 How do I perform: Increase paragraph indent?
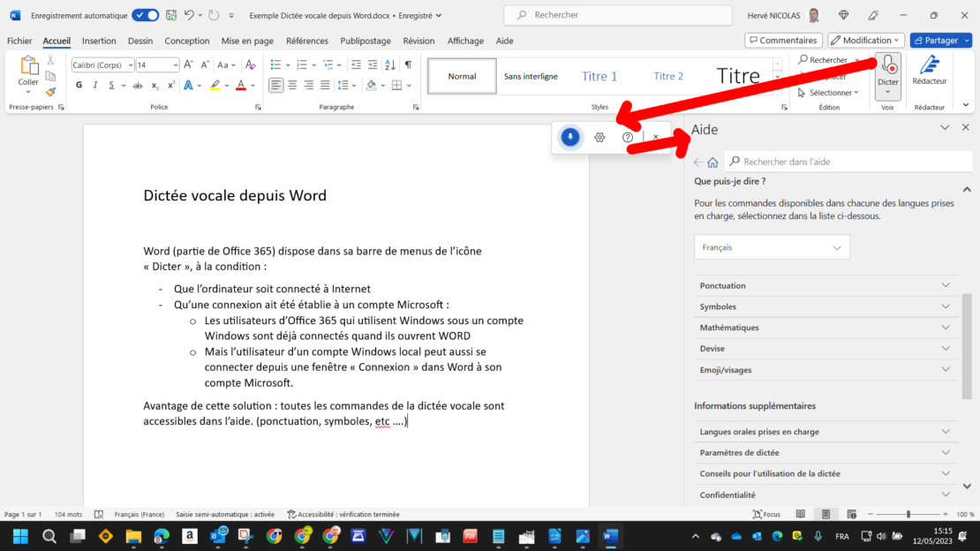[x=373, y=65]
